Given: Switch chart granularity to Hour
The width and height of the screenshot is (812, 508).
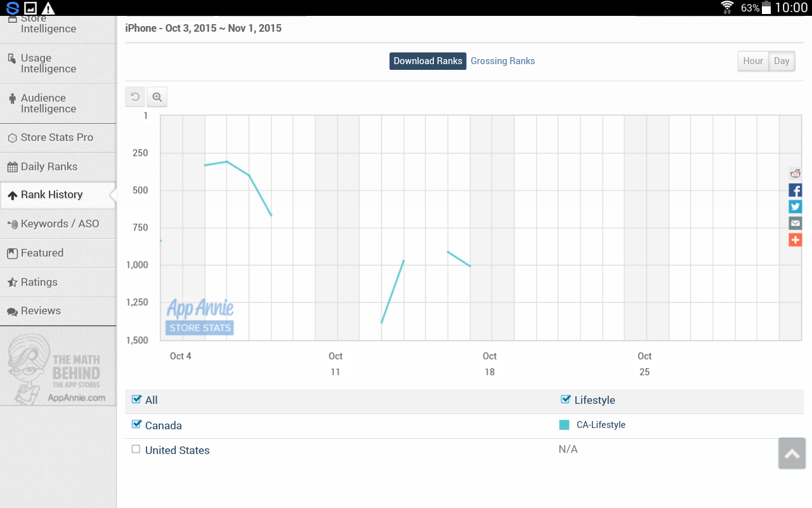Looking at the screenshot, I should pyautogui.click(x=753, y=61).
